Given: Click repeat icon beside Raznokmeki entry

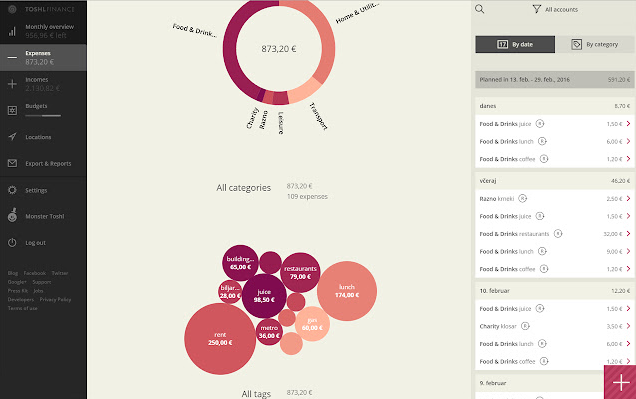Looking at the screenshot, I should [523, 198].
